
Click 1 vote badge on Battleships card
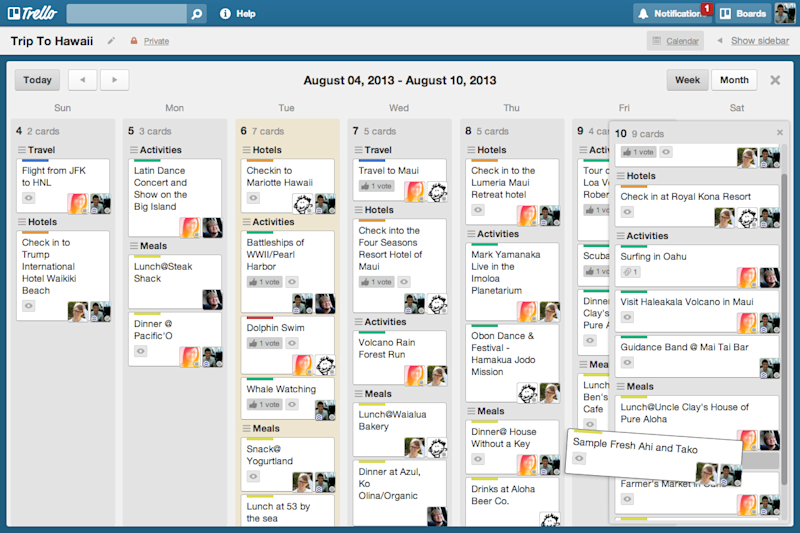click(x=264, y=282)
